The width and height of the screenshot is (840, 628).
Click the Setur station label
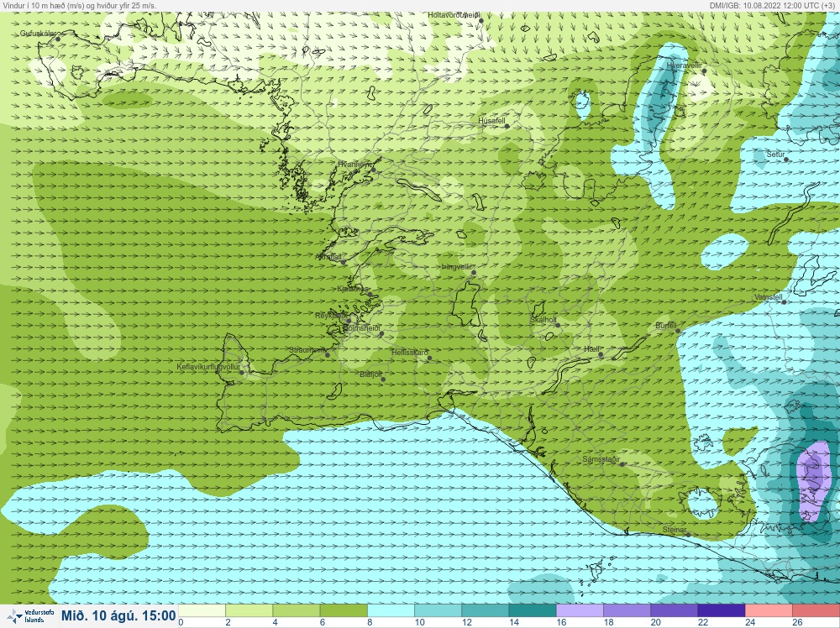click(x=775, y=154)
